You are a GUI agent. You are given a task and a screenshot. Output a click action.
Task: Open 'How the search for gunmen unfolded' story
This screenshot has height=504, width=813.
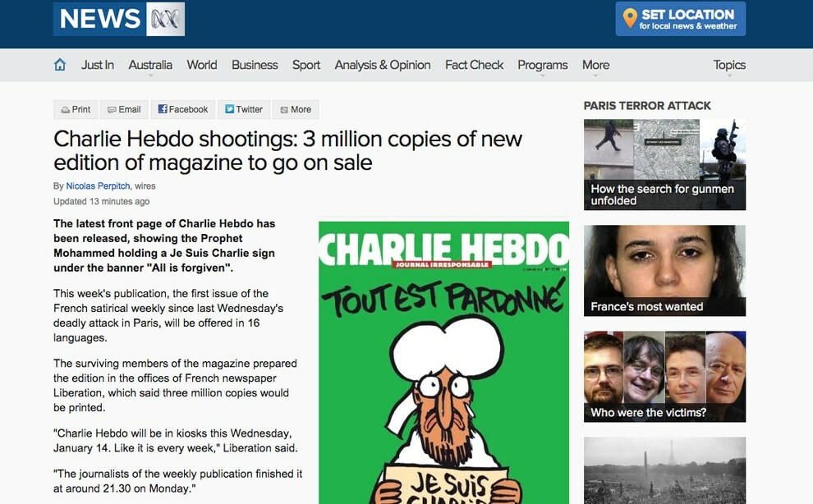point(664,164)
